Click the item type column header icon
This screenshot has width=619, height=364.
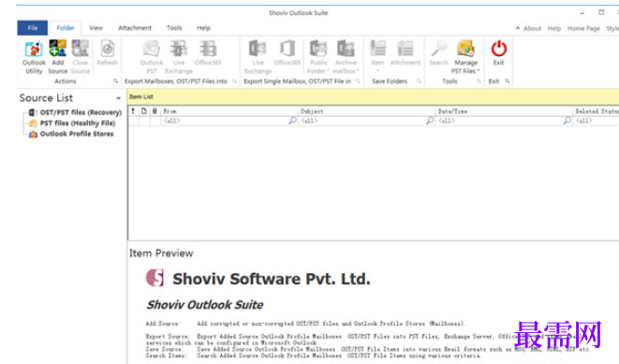pos(144,111)
